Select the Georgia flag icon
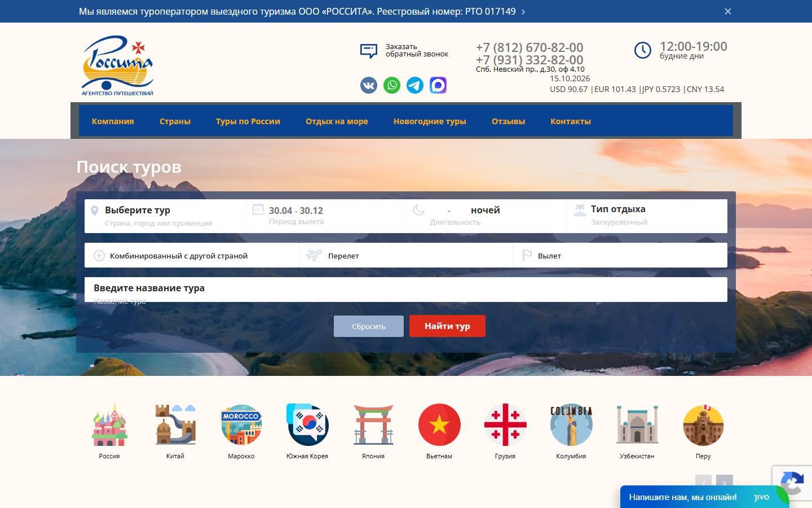Viewport: 812px width, 508px height. [505, 425]
